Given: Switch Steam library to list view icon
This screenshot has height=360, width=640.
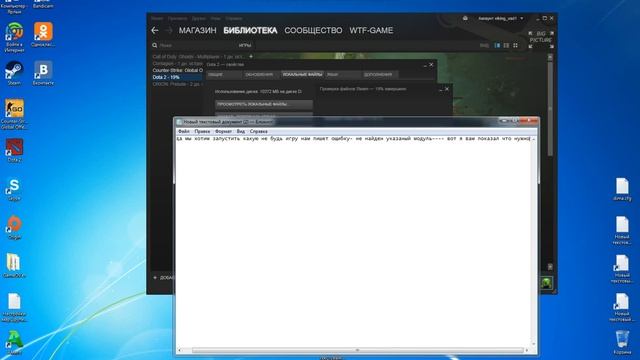Looking at the screenshot, I should click(506, 45).
